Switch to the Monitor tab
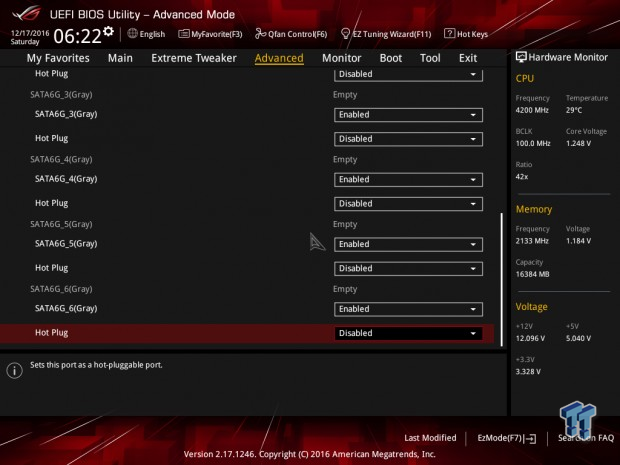620x465 pixels. click(x=342, y=58)
